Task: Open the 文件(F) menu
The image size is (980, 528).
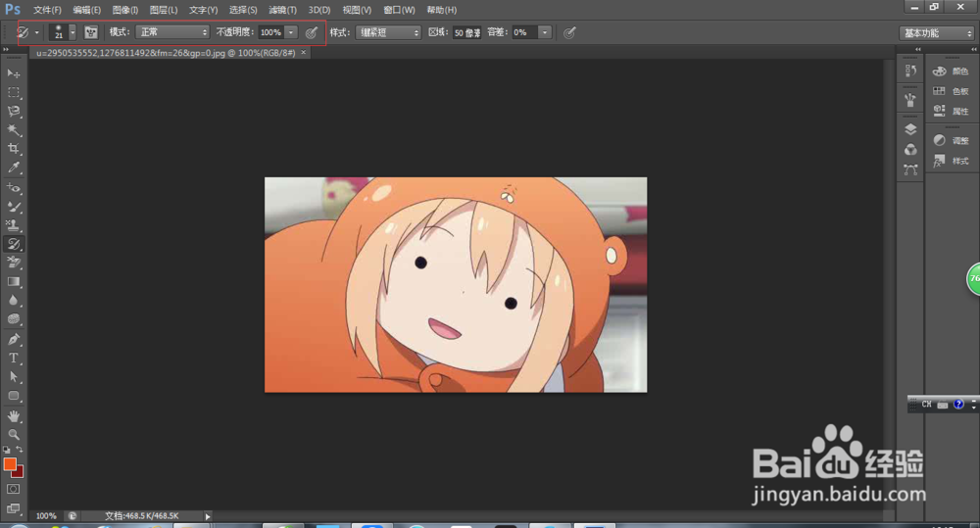Action: point(47,10)
